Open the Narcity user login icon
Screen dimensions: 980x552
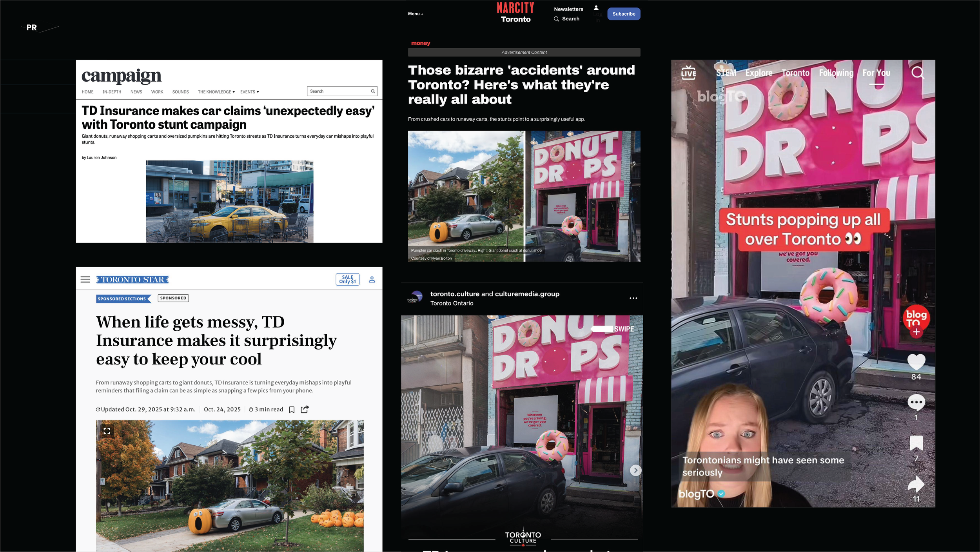[596, 8]
